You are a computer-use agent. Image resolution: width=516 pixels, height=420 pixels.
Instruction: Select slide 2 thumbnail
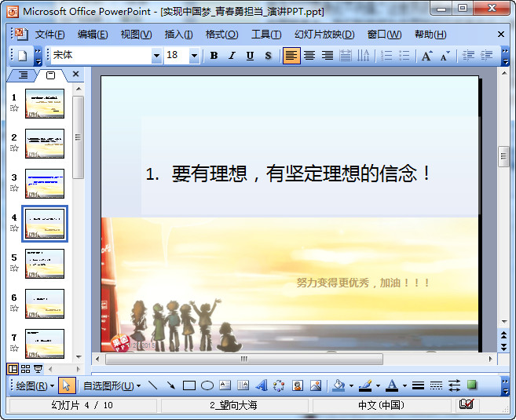tap(45, 144)
